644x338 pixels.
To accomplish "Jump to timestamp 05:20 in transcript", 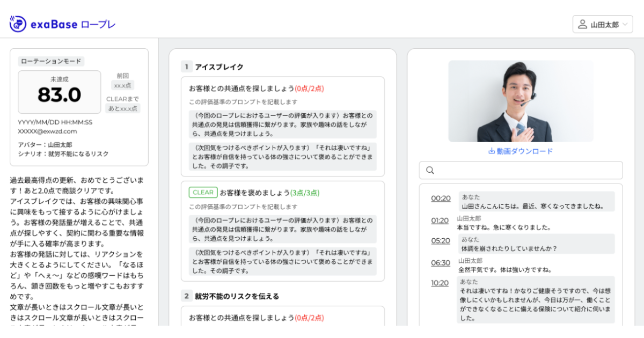I will click(x=441, y=241).
